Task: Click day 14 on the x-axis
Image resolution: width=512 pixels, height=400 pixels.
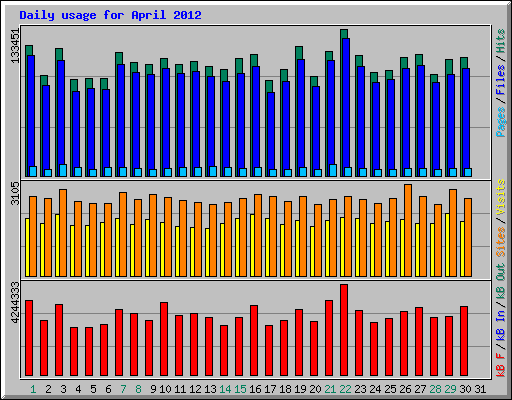Action: click(225, 389)
